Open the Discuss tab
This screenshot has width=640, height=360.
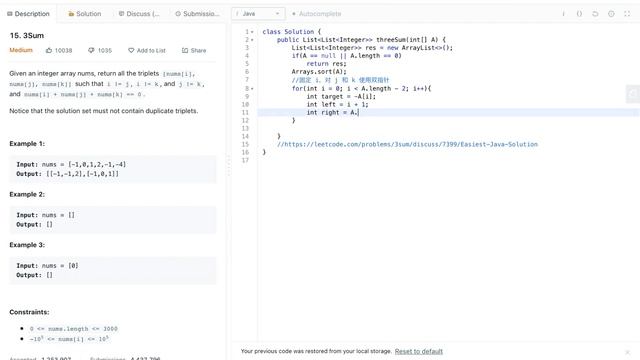click(139, 13)
